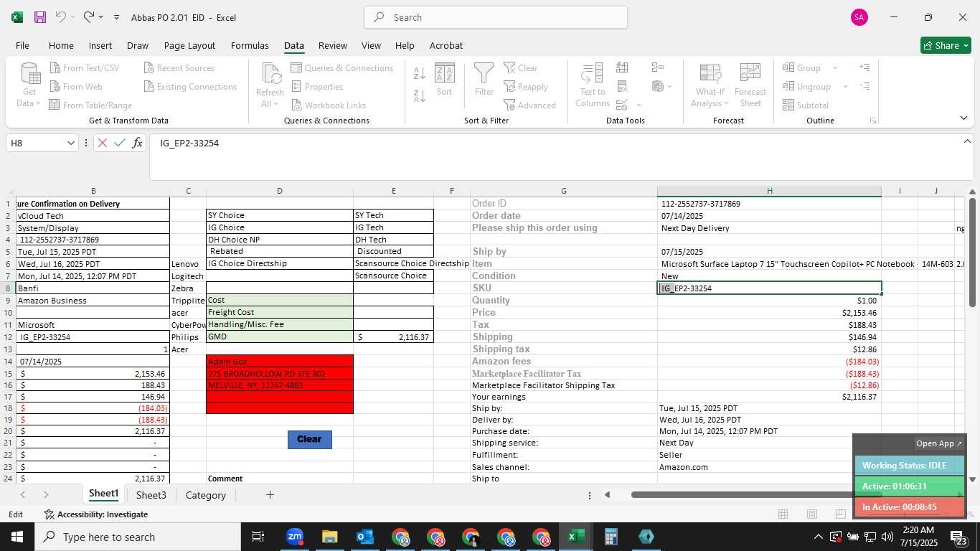
Task: Select From Text/CSV import option
Action: click(84, 68)
